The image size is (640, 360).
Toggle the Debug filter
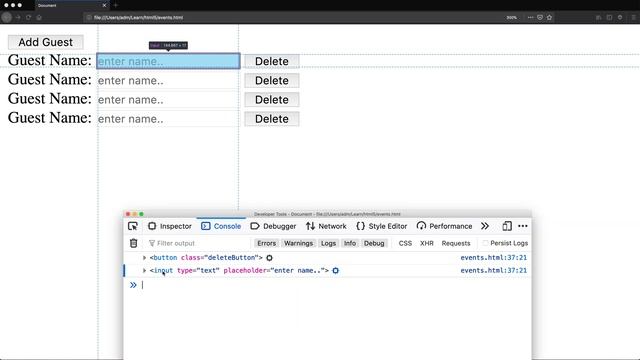tap(374, 243)
